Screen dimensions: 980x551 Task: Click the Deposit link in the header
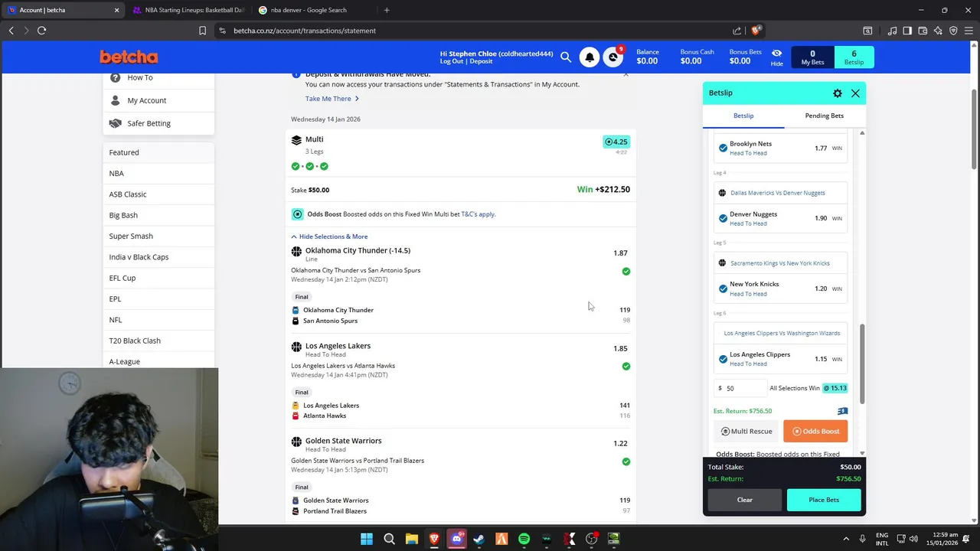click(x=482, y=61)
